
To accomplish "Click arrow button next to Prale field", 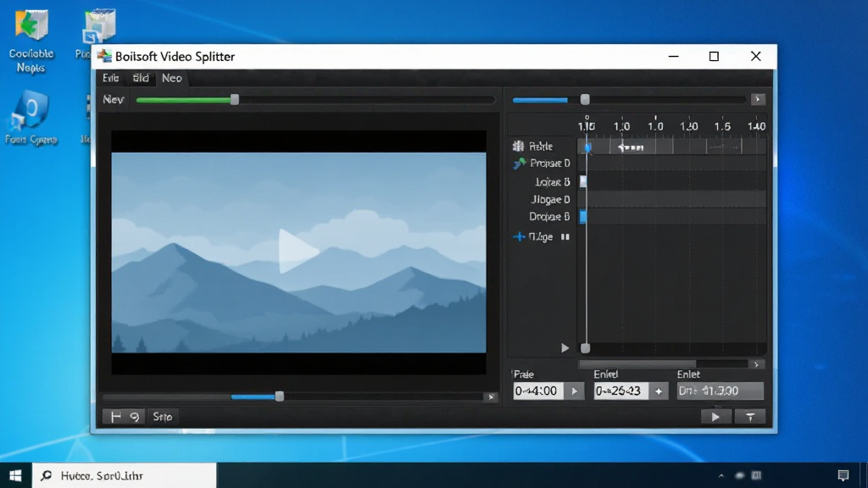I will (x=575, y=391).
